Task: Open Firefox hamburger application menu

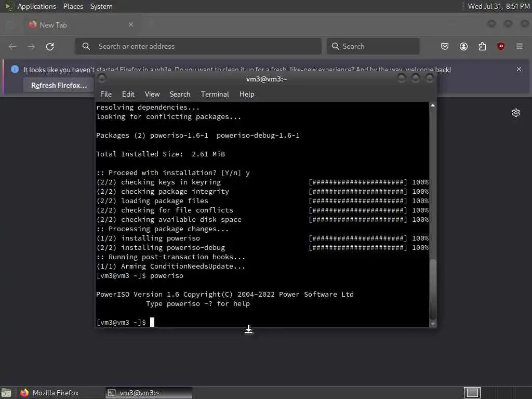Action: pos(520,46)
